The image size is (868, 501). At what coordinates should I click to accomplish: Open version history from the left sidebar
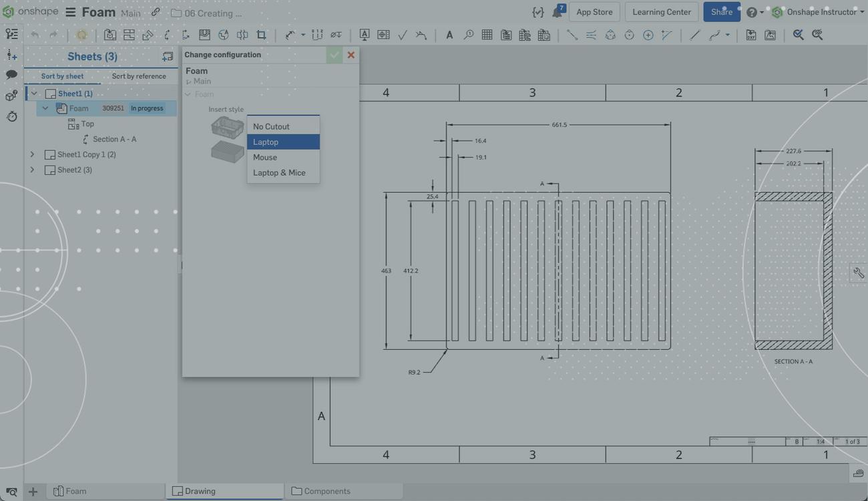(x=11, y=116)
